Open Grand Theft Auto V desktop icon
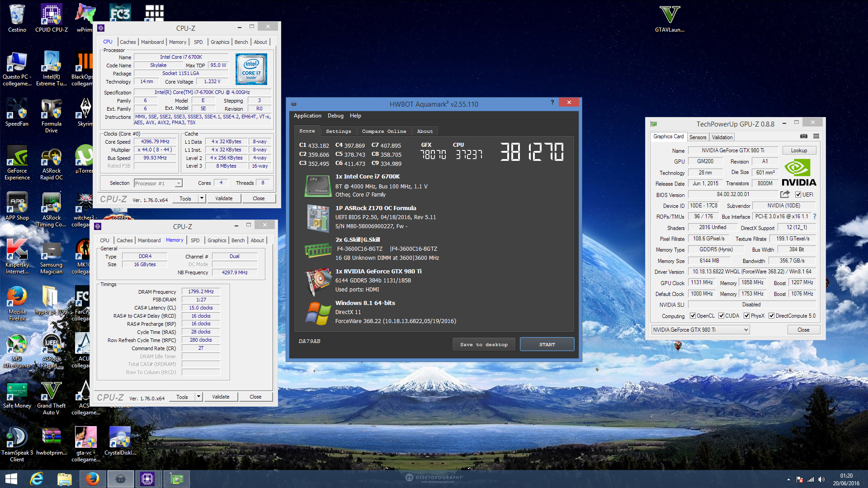This screenshot has height=488, width=868. pyautogui.click(x=52, y=398)
